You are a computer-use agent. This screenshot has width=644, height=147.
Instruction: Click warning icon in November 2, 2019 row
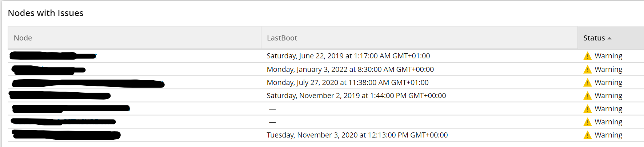click(587, 96)
